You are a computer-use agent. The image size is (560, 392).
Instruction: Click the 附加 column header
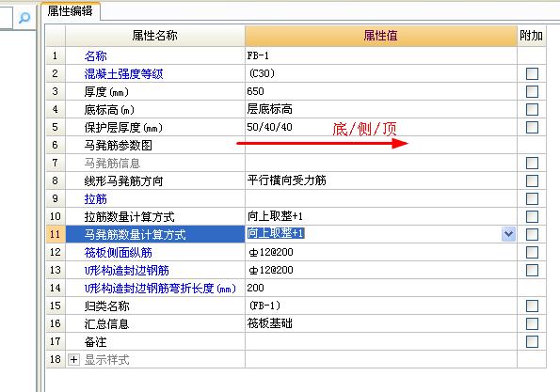tap(532, 36)
